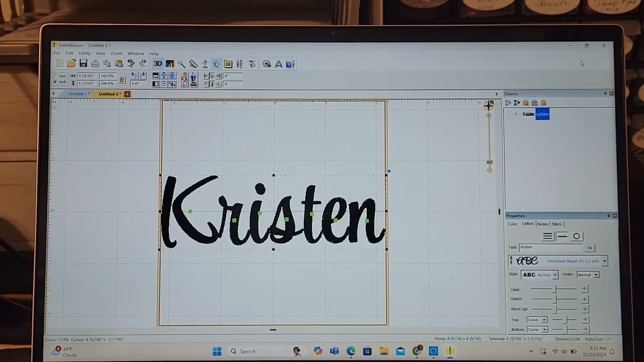644x362 pixels.
Task: Toggle the 3D view button
Action: tap(157, 64)
